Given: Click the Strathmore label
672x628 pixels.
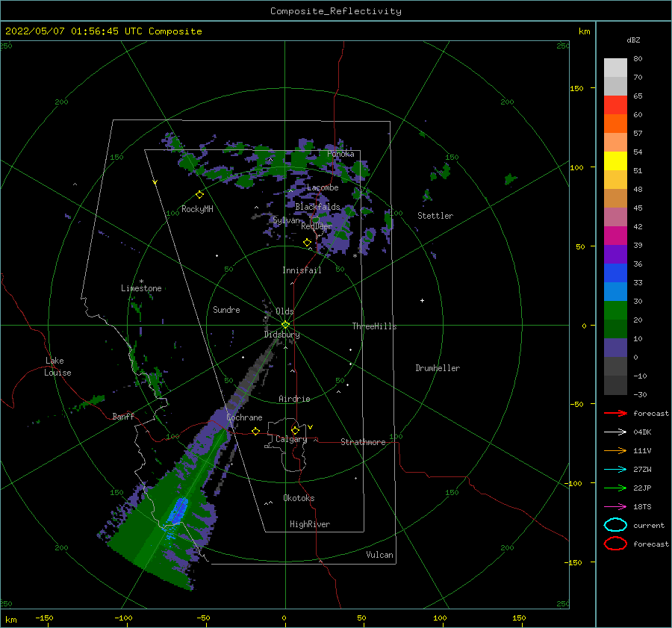Looking at the screenshot, I should [363, 442].
